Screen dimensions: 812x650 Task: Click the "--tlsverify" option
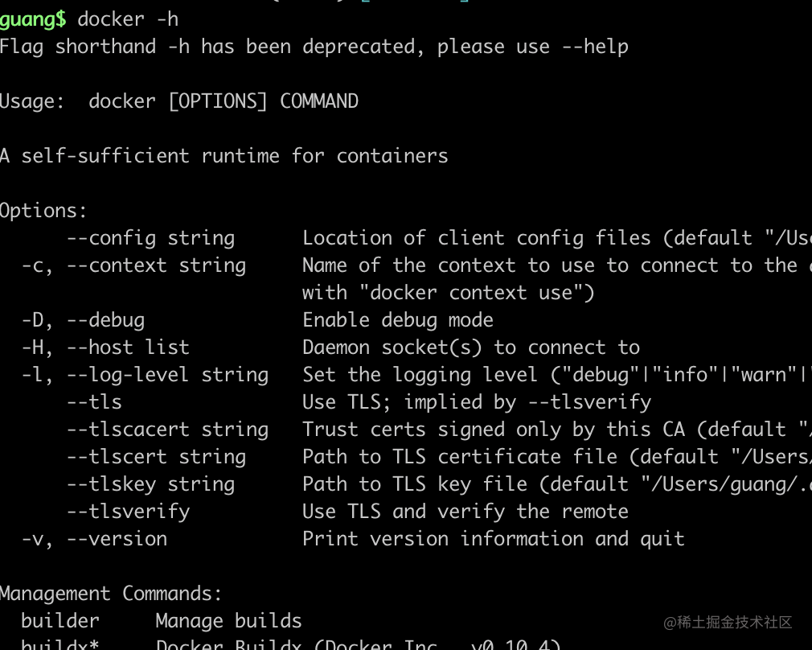[129, 512]
